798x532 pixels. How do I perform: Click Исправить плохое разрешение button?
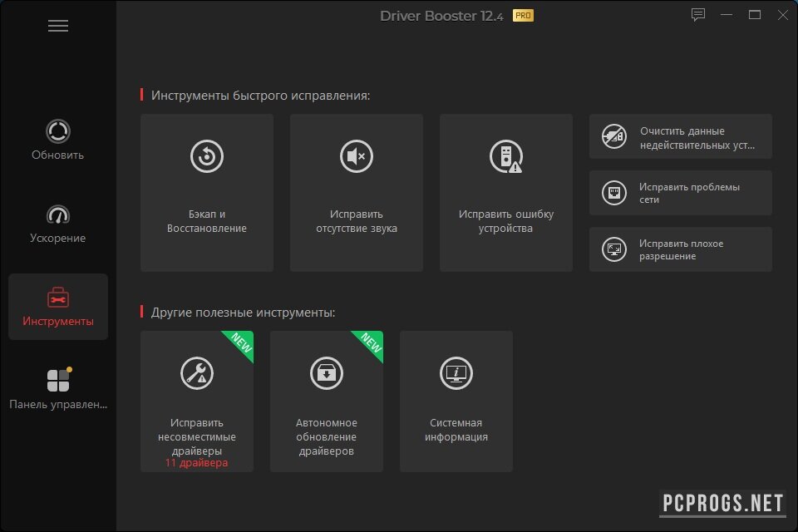[680, 250]
